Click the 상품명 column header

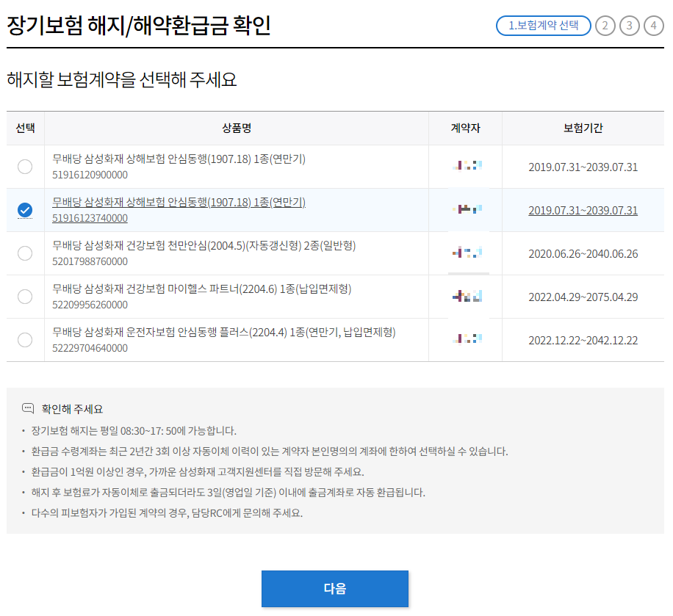[237, 128]
